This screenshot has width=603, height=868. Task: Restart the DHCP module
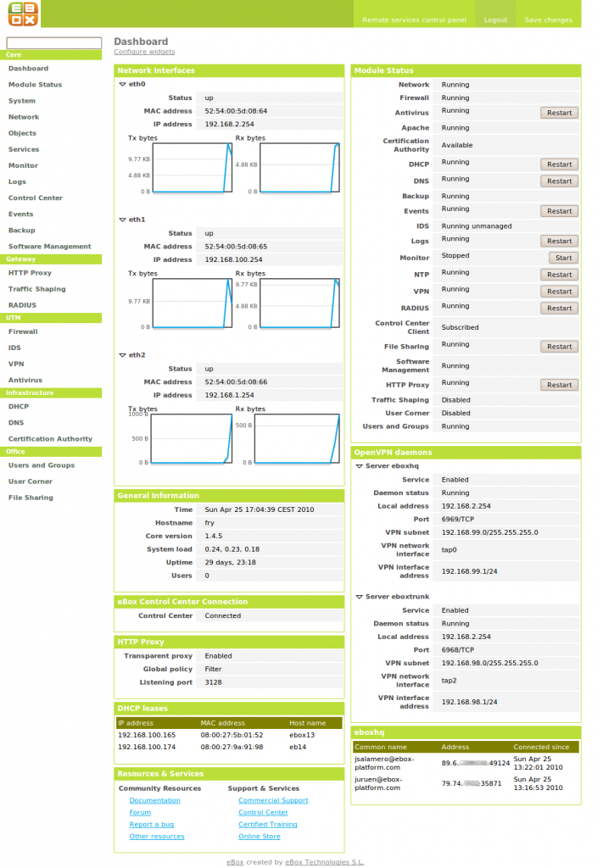pos(559,164)
